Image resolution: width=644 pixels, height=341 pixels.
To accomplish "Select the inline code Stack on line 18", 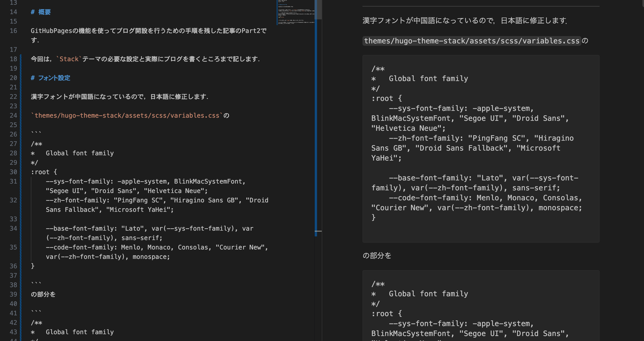I will pyautogui.click(x=69, y=59).
